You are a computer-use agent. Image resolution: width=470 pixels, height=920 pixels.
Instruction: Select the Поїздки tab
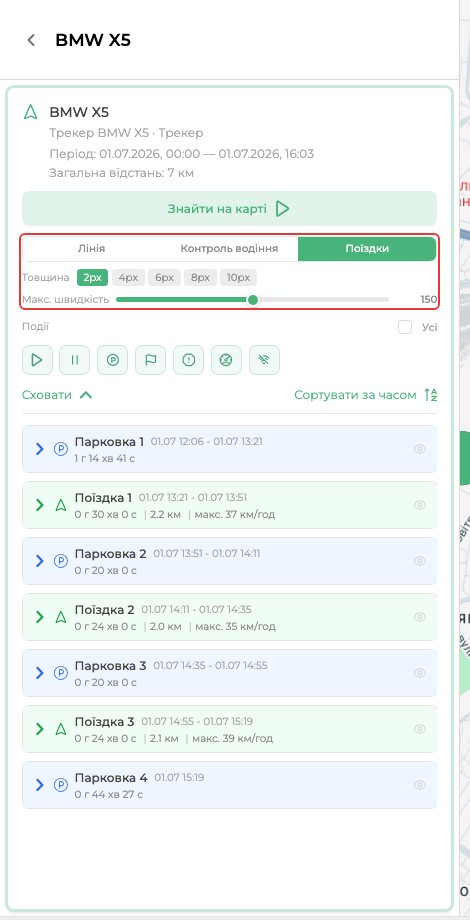click(367, 249)
